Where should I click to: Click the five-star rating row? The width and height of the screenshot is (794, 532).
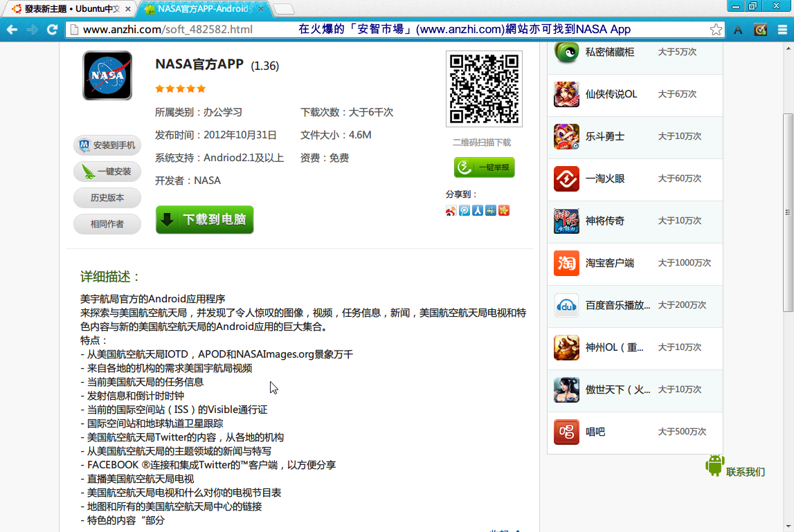tap(180, 89)
